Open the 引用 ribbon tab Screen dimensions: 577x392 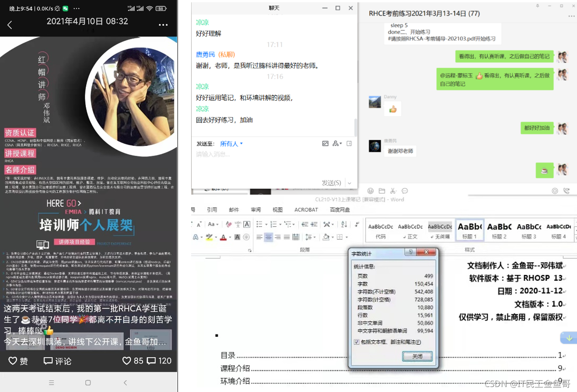[x=212, y=210]
